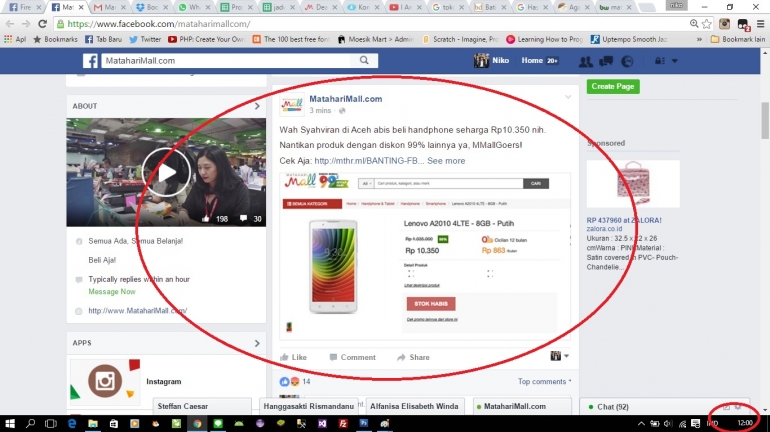This screenshot has width=770, height=432.
Task: Open Alfanisa Elisabeth Winda chat tab
Action: [x=414, y=406]
